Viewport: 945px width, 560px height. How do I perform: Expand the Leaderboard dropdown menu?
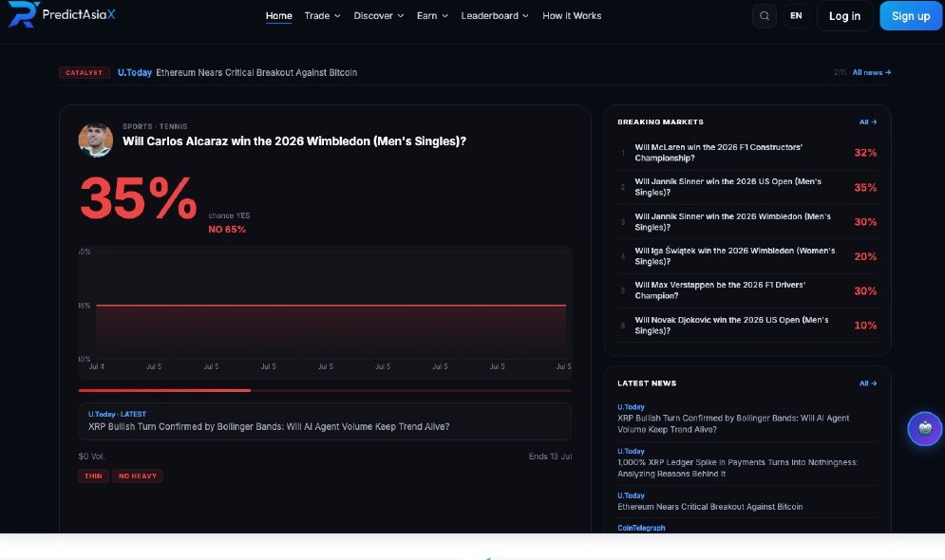tap(495, 15)
